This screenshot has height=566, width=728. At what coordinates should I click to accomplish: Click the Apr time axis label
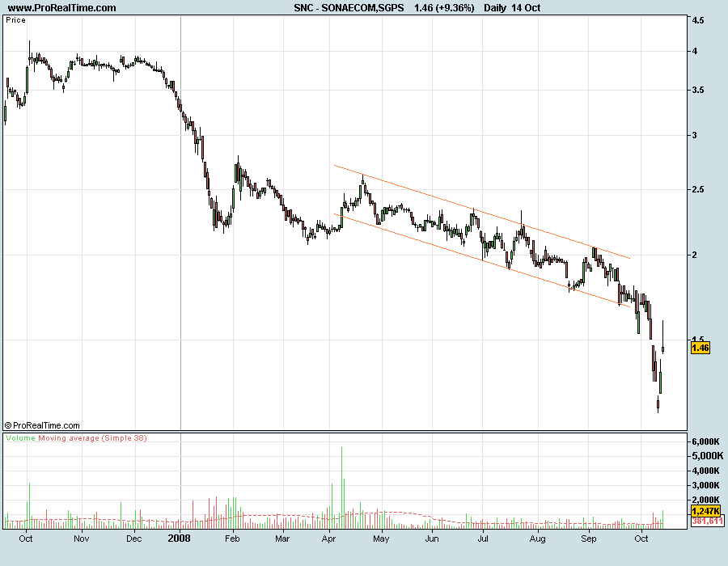click(328, 539)
